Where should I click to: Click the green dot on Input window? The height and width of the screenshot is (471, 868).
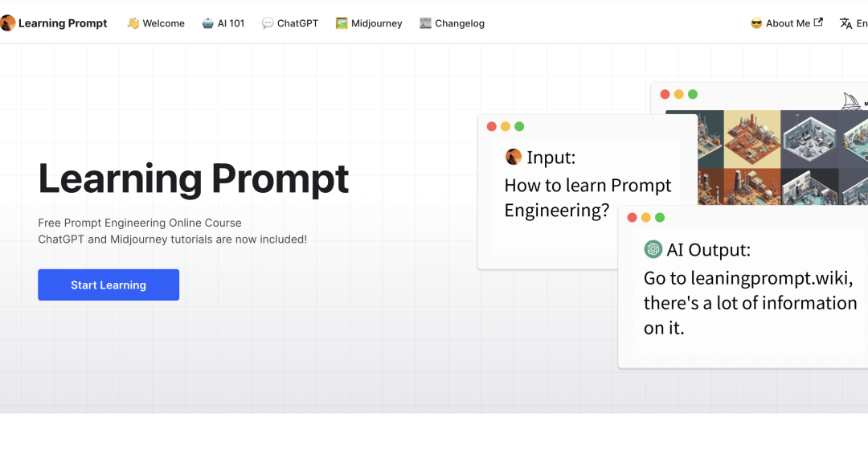[x=519, y=126]
